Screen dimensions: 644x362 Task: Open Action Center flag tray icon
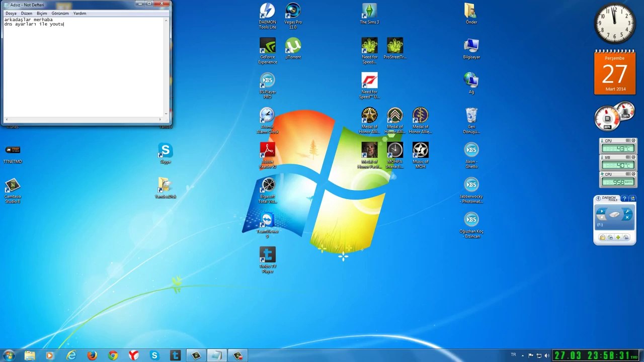(x=531, y=355)
